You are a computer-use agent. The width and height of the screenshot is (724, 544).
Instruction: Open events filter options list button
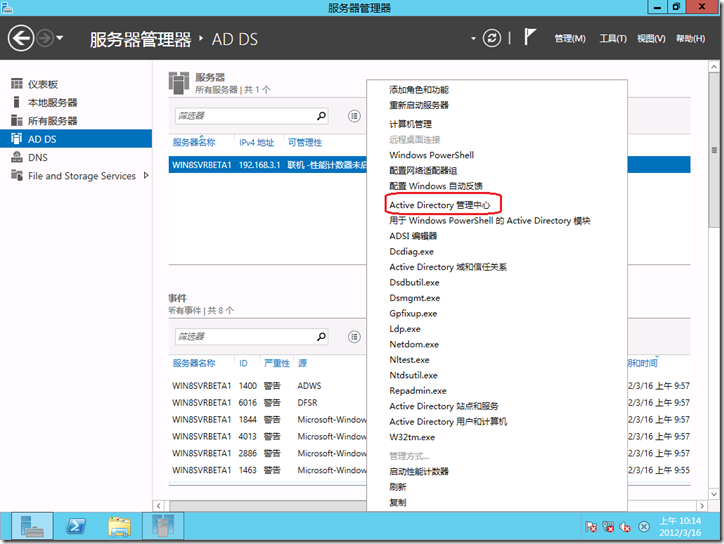click(354, 337)
